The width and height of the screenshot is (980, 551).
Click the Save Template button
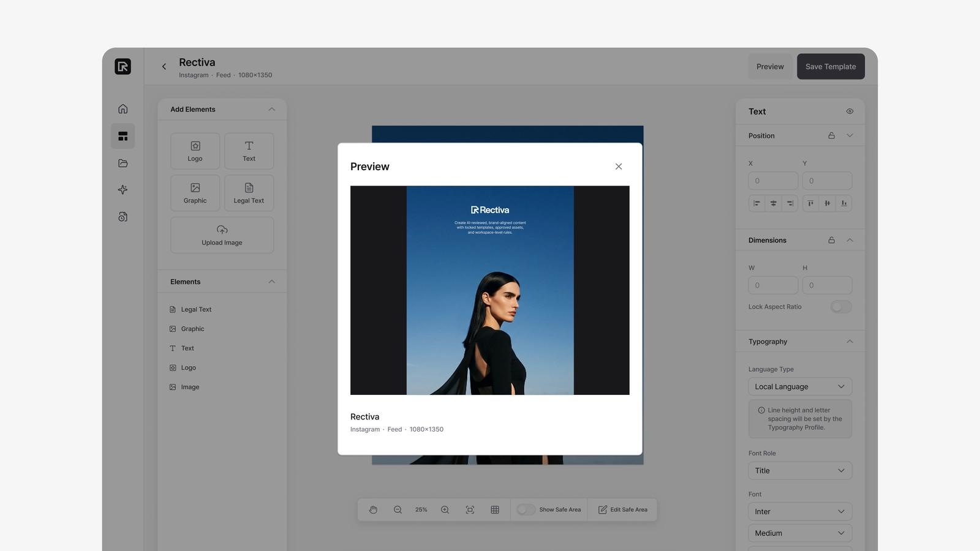[x=831, y=67]
